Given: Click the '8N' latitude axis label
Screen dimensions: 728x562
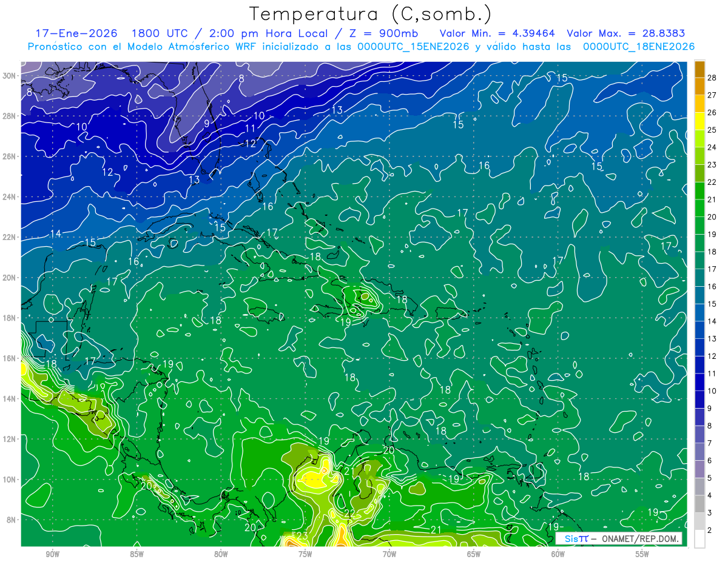Looking at the screenshot, I should 12,520.
